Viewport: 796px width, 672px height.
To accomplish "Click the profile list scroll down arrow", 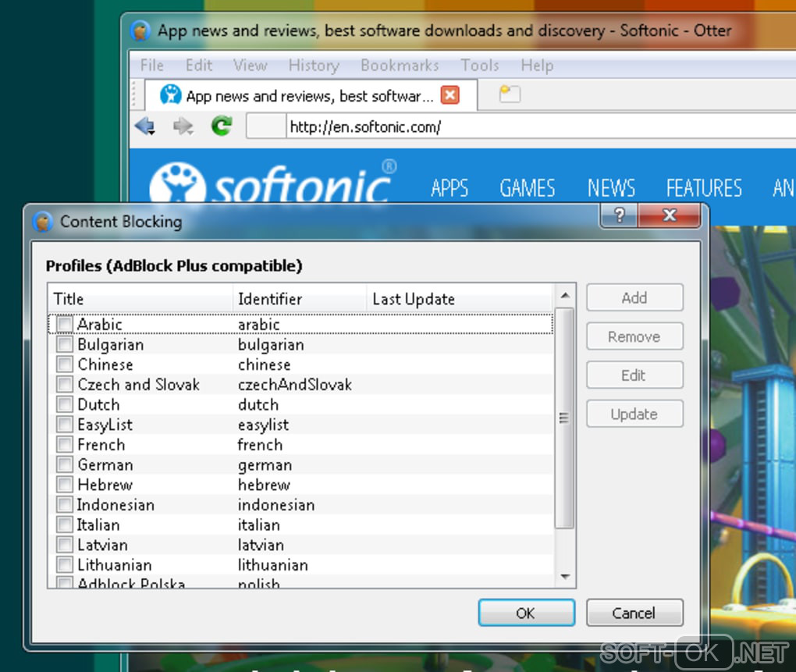I will [x=564, y=577].
